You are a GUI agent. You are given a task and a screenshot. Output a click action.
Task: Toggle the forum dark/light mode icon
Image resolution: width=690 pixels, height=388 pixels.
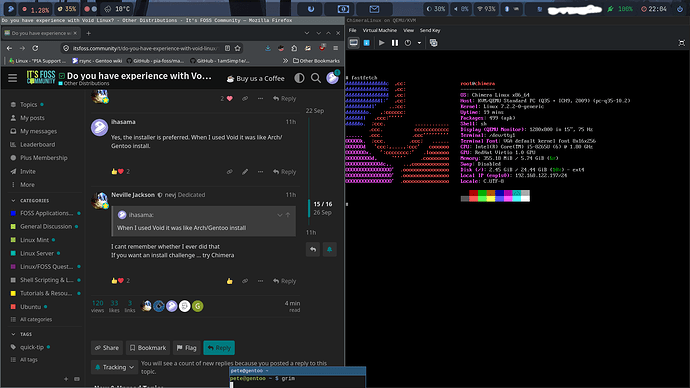[x=299, y=78]
